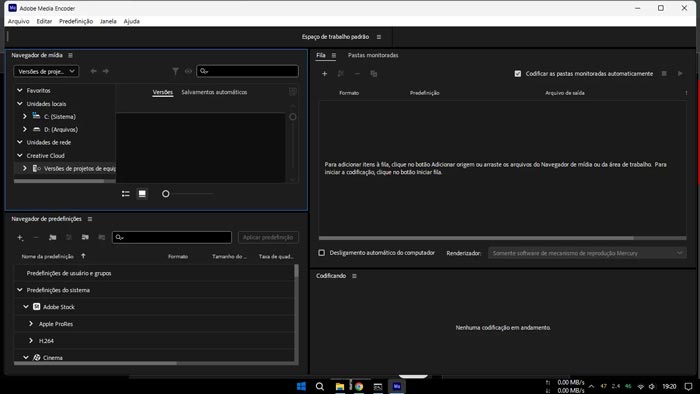Collapse the Adobe Stock preset group
700x394 pixels.
click(x=26, y=307)
